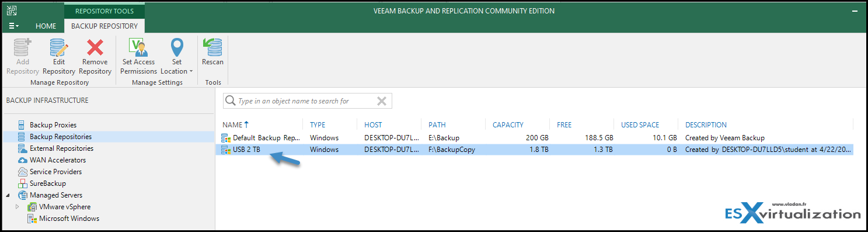
Task: Click the application icon in the title bar
Action: point(11,10)
